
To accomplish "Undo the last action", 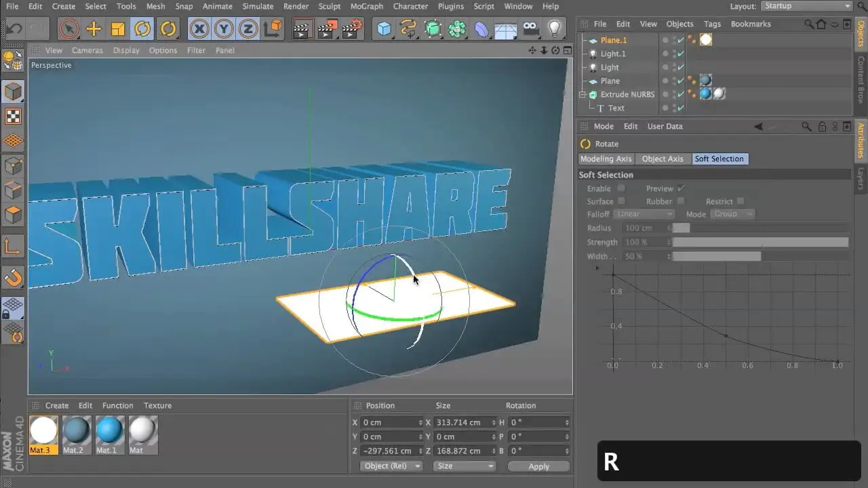I will click(14, 28).
